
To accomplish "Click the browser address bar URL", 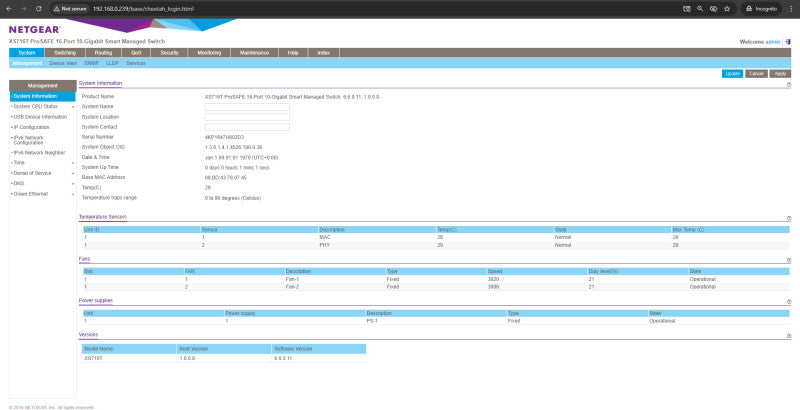I will click(x=143, y=9).
